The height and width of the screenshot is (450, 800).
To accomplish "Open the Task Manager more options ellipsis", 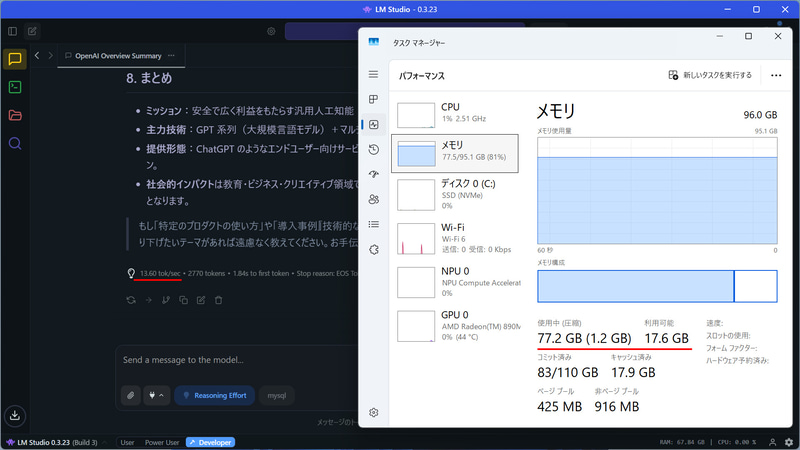I will coord(776,76).
